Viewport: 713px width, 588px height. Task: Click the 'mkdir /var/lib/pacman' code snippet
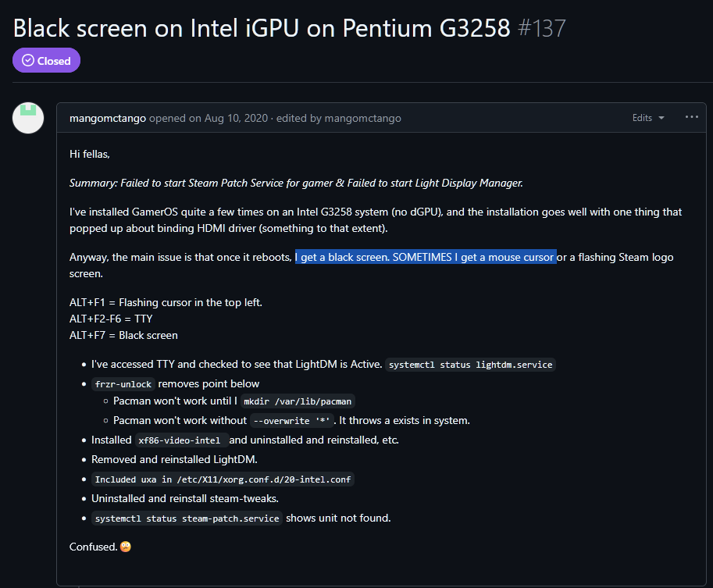click(x=298, y=401)
